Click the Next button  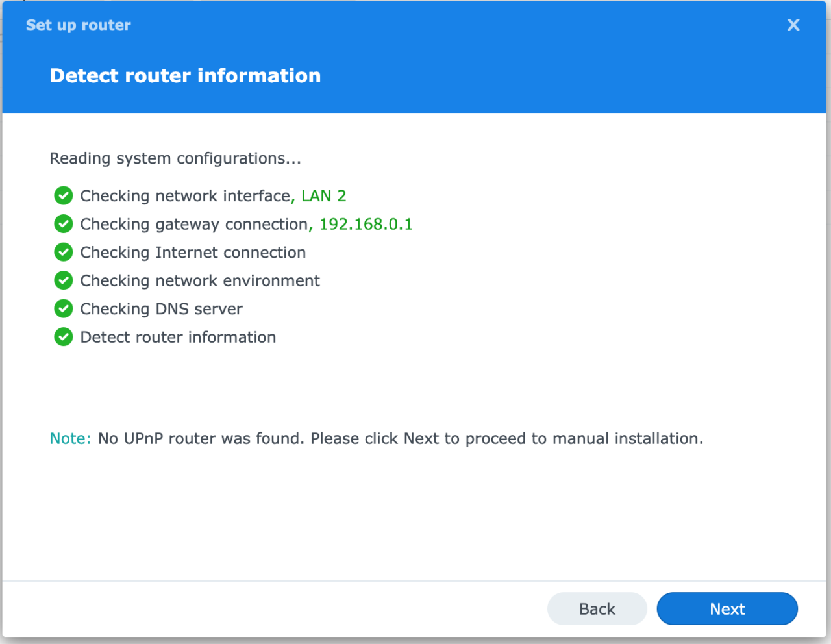coord(726,609)
